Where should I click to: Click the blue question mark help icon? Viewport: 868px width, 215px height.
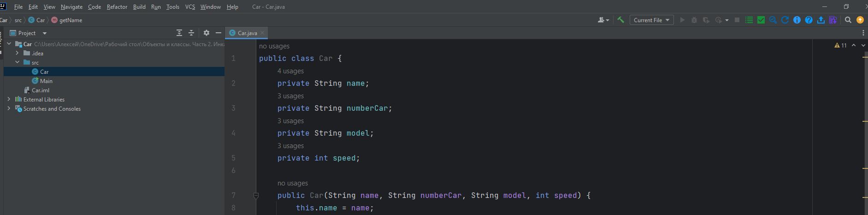coord(809,20)
